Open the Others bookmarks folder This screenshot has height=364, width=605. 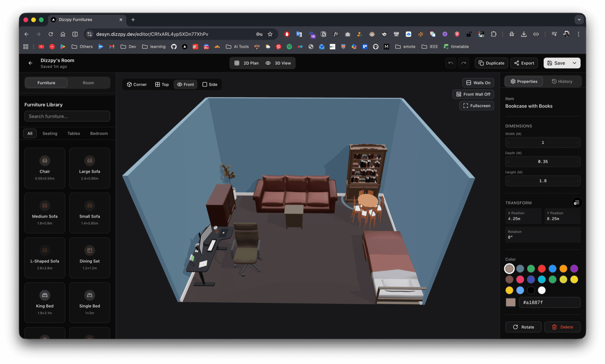82,46
